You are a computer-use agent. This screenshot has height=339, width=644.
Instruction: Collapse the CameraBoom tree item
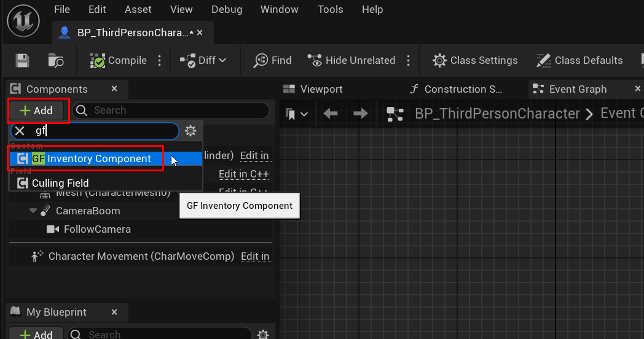(33, 211)
